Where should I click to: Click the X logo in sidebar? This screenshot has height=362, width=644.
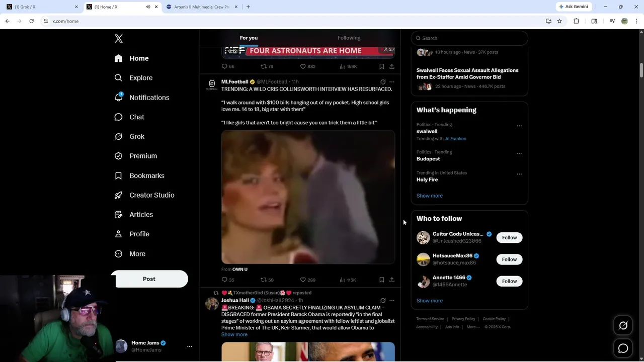119,39
